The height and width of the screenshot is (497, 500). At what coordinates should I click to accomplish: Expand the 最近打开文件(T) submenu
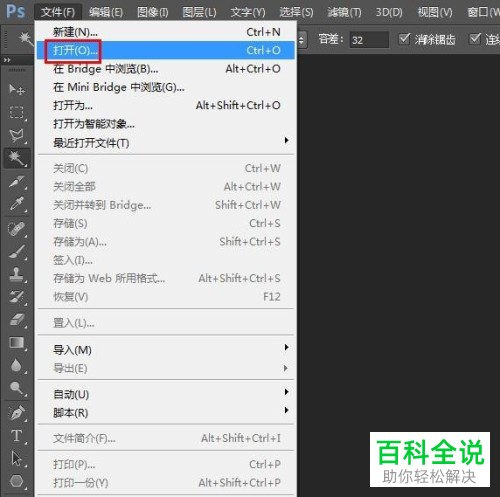point(166,143)
